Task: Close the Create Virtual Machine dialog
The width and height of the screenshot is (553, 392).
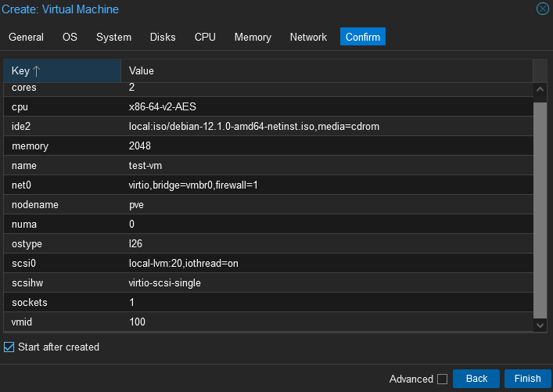Action: coord(542,9)
